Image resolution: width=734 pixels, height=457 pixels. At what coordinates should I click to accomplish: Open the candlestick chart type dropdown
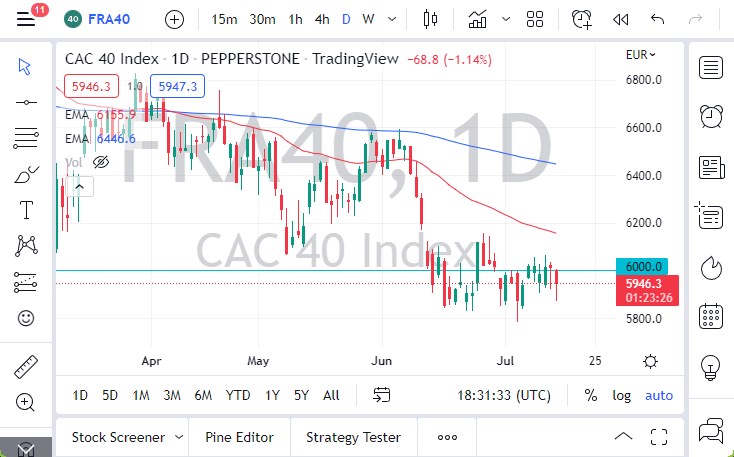[432, 19]
